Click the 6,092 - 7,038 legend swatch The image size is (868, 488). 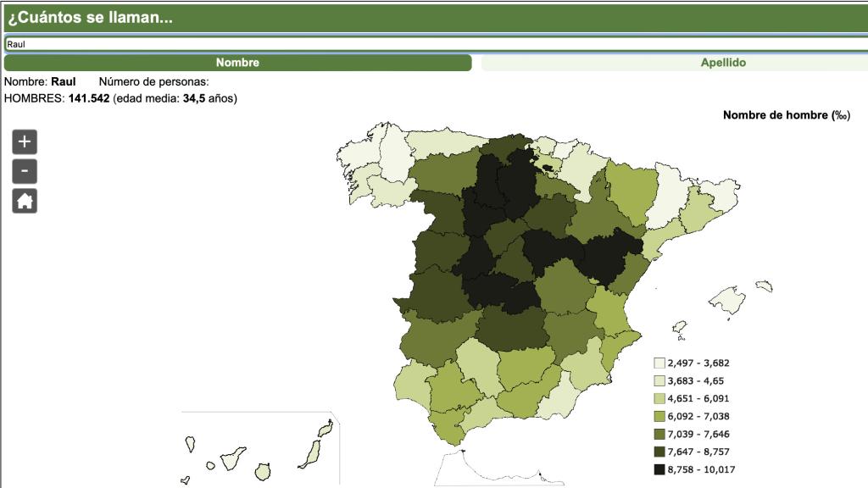click(x=659, y=416)
